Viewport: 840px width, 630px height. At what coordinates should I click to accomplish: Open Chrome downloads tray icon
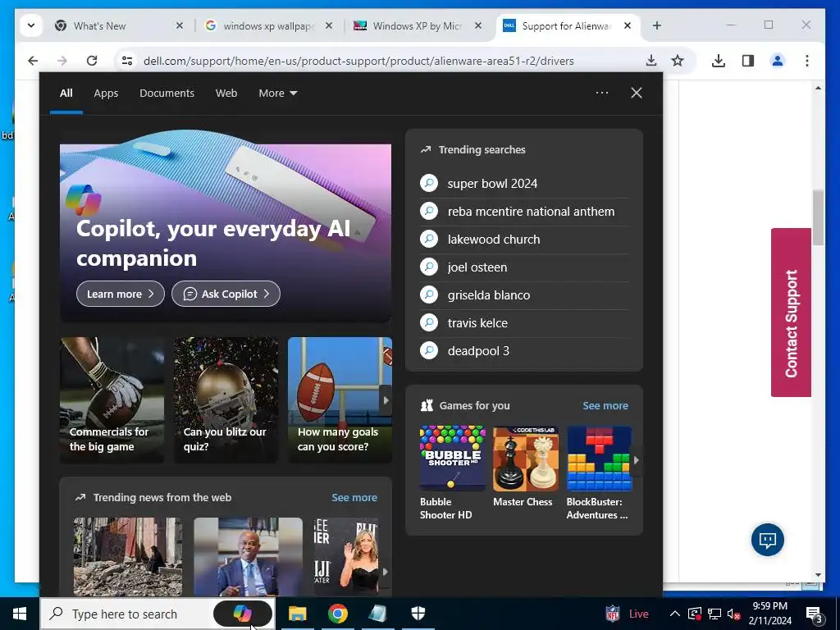[719, 61]
